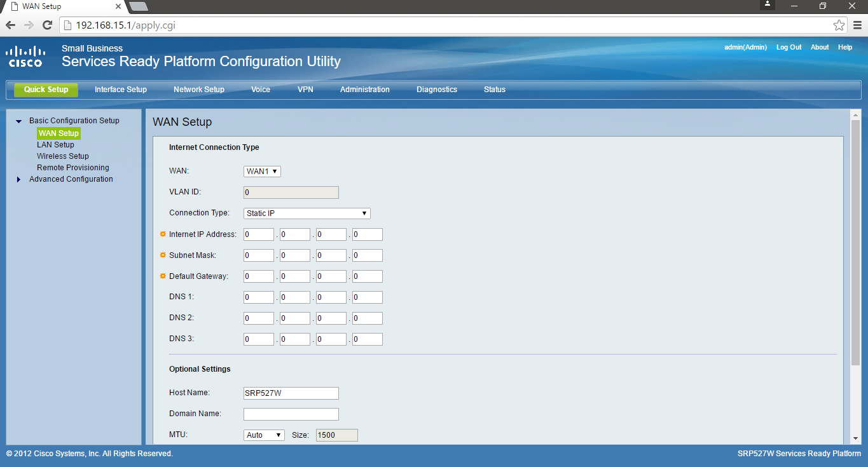Click the third octet of Default Gateway
Image resolution: width=868 pixels, height=467 pixels.
pyautogui.click(x=331, y=276)
